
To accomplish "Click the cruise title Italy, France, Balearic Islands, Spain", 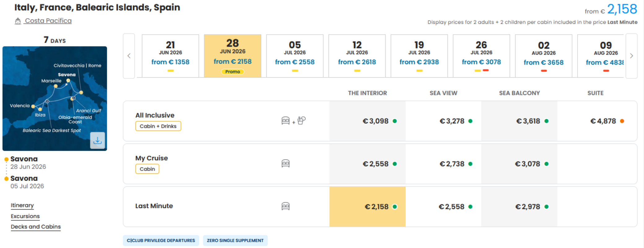I will point(97,7).
